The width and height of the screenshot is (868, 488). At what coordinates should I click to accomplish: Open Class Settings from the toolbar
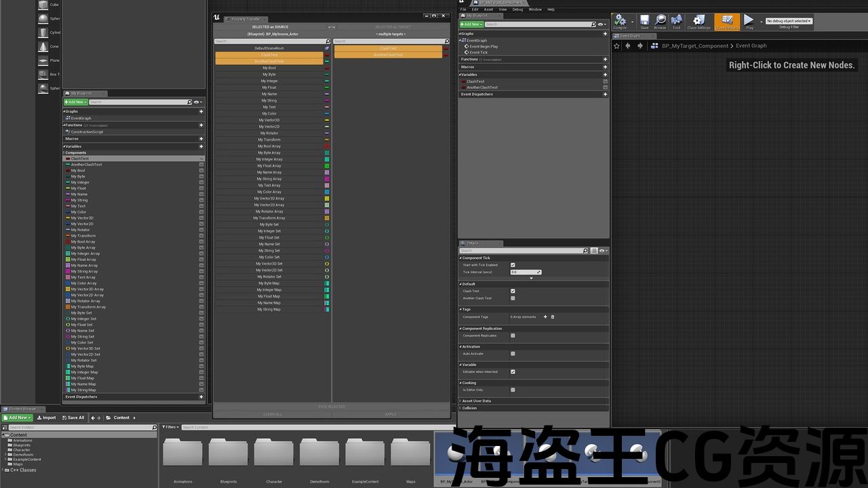[698, 22]
